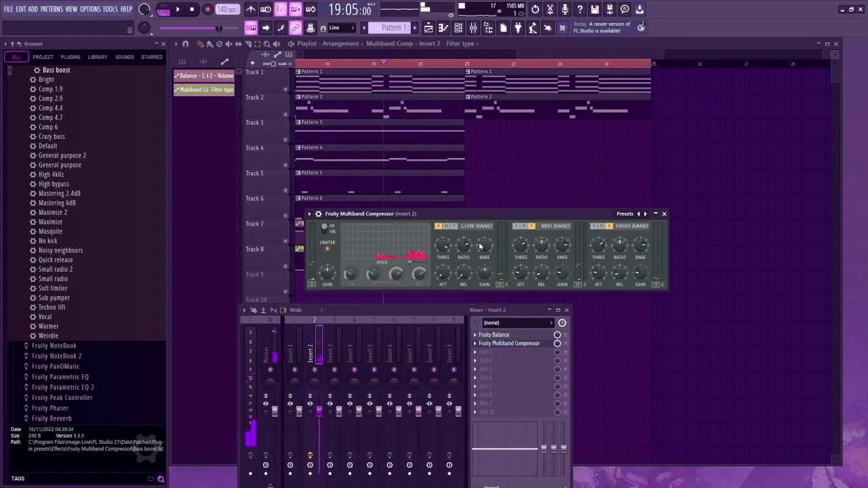The height and width of the screenshot is (488, 868).
Task: Open the TOOLS menu
Action: (x=111, y=9)
